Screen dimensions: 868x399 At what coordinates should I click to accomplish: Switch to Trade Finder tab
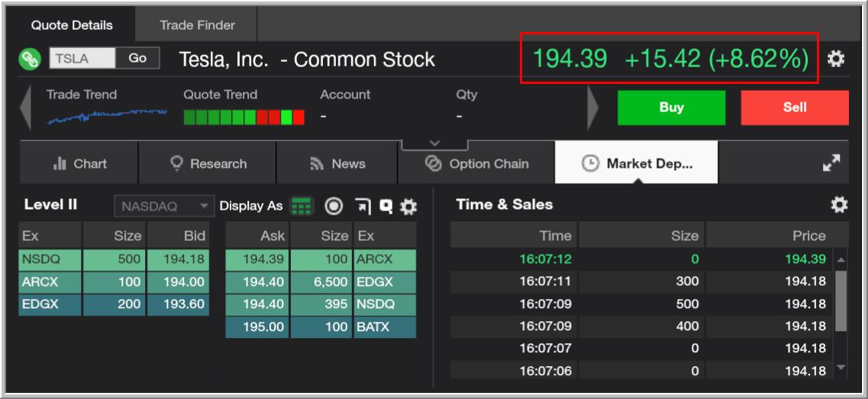[197, 25]
